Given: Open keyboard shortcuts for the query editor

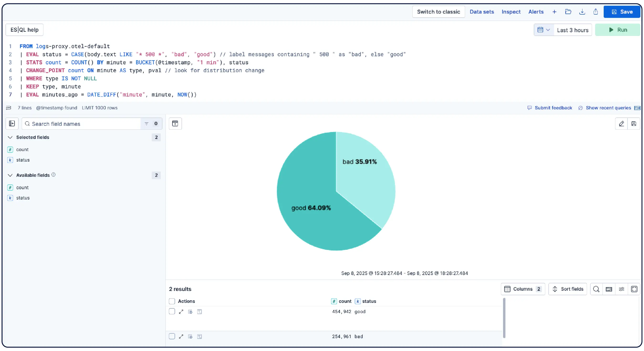Looking at the screenshot, I should 637,108.
